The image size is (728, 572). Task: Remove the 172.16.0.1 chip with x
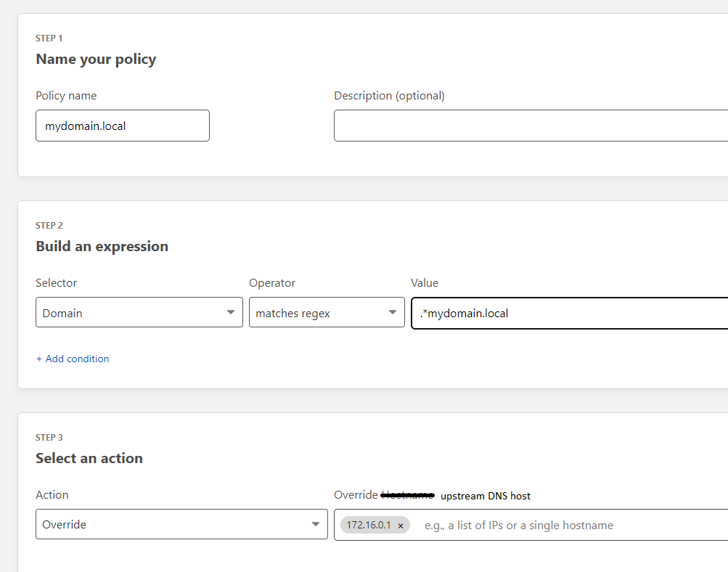coord(400,526)
